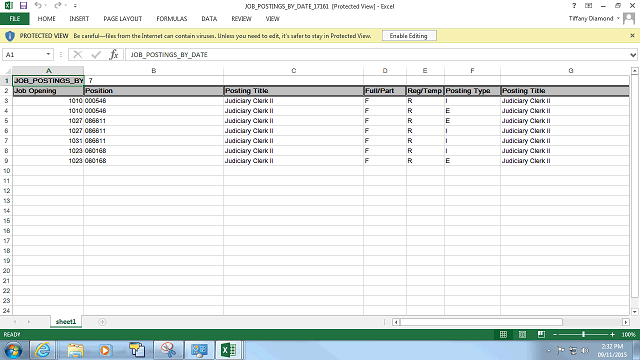Viewport: 640px width, 360px height.
Task: Open the Snipping Tool scissors icon in the taskbar
Action: tap(168, 350)
